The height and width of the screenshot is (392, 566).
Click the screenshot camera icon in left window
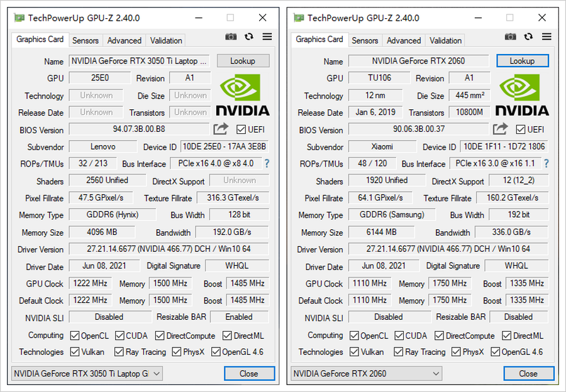coord(231,37)
